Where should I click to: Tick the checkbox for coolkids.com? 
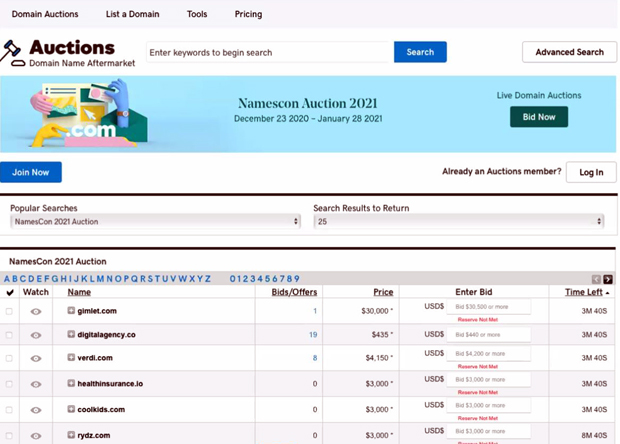pyautogui.click(x=9, y=410)
